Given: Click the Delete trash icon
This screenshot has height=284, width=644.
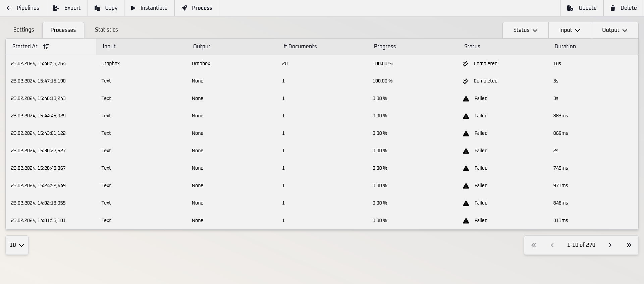Looking at the screenshot, I should pyautogui.click(x=613, y=8).
